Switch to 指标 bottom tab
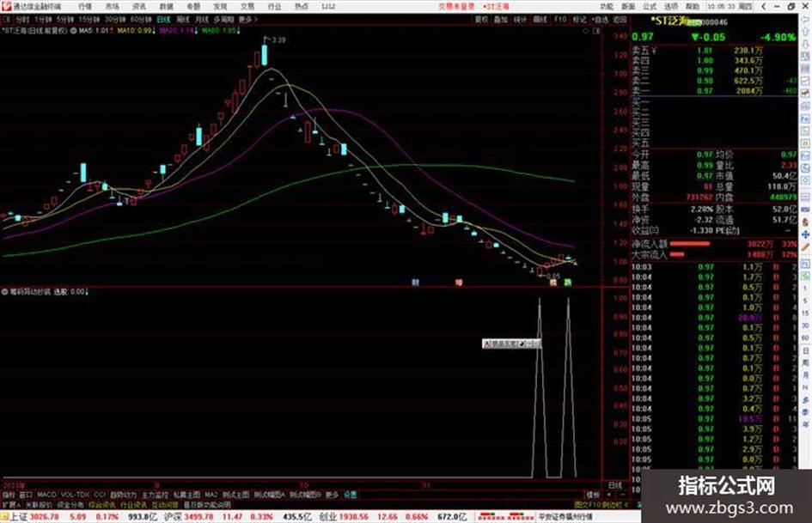The height and width of the screenshot is (523, 812). click(x=9, y=495)
